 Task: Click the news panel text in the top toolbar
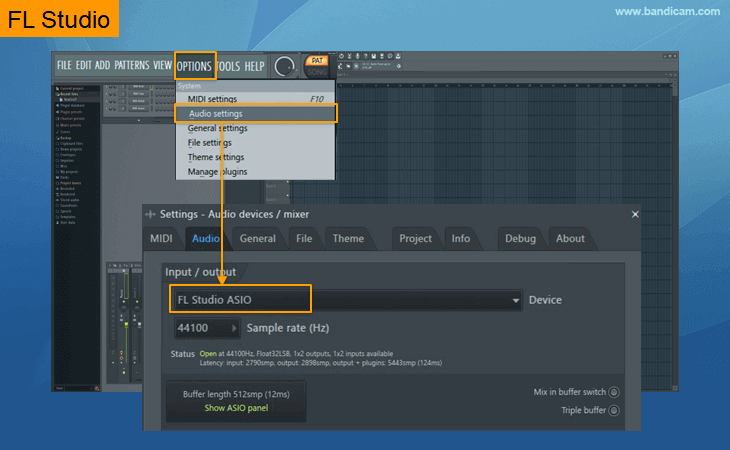pyautogui.click(x=376, y=66)
